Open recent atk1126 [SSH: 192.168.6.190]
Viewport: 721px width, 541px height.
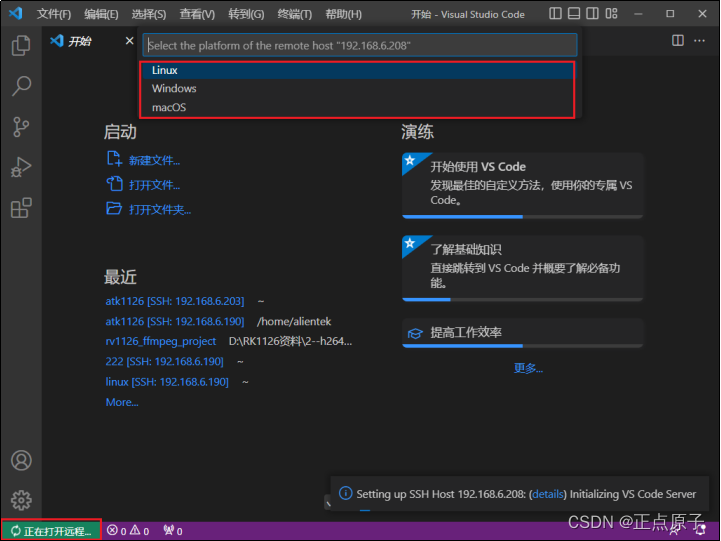click(175, 321)
